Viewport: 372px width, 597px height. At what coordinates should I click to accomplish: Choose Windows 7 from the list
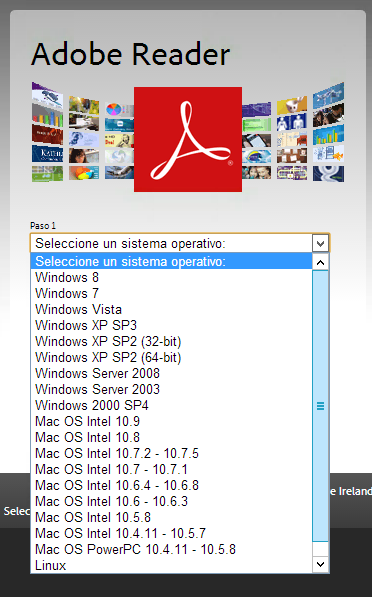tap(171, 293)
